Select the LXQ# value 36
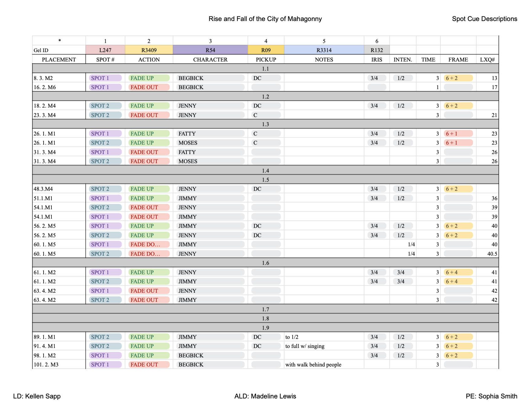 pyautogui.click(x=494, y=198)
